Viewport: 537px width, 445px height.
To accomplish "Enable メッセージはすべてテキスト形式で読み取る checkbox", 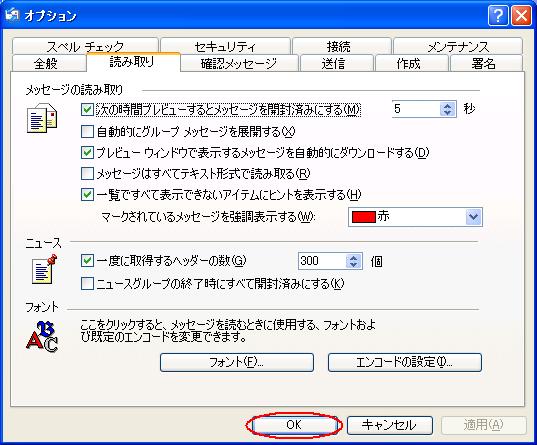I will click(x=87, y=174).
